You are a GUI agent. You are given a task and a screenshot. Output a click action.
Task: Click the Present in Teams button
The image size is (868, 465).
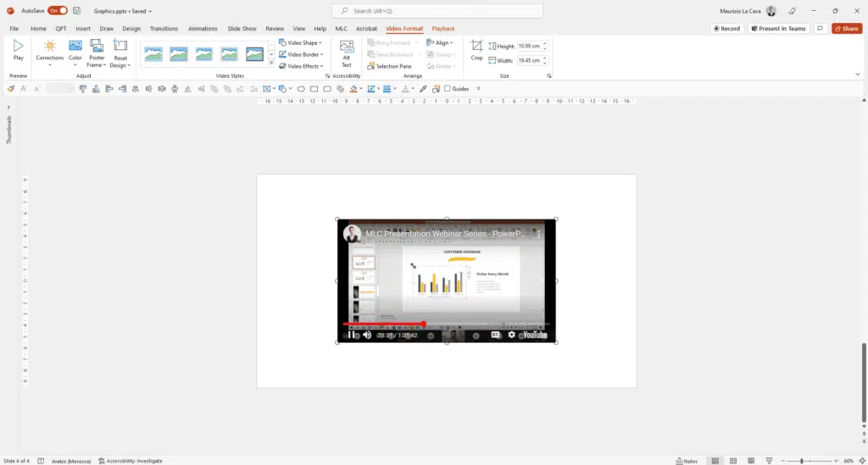click(778, 29)
